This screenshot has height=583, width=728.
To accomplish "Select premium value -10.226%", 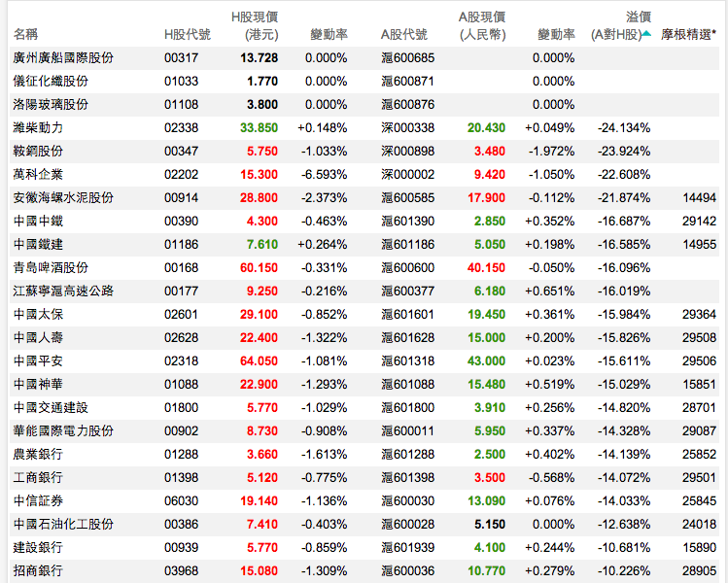I will click(x=624, y=571).
